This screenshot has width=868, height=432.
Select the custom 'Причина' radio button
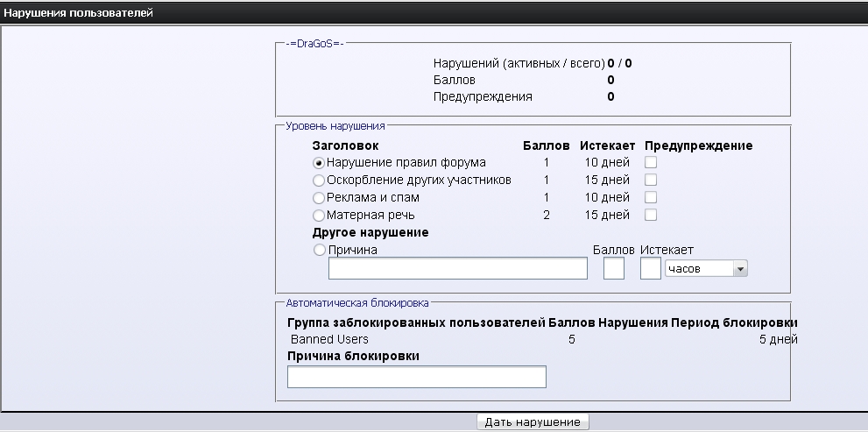click(x=319, y=251)
